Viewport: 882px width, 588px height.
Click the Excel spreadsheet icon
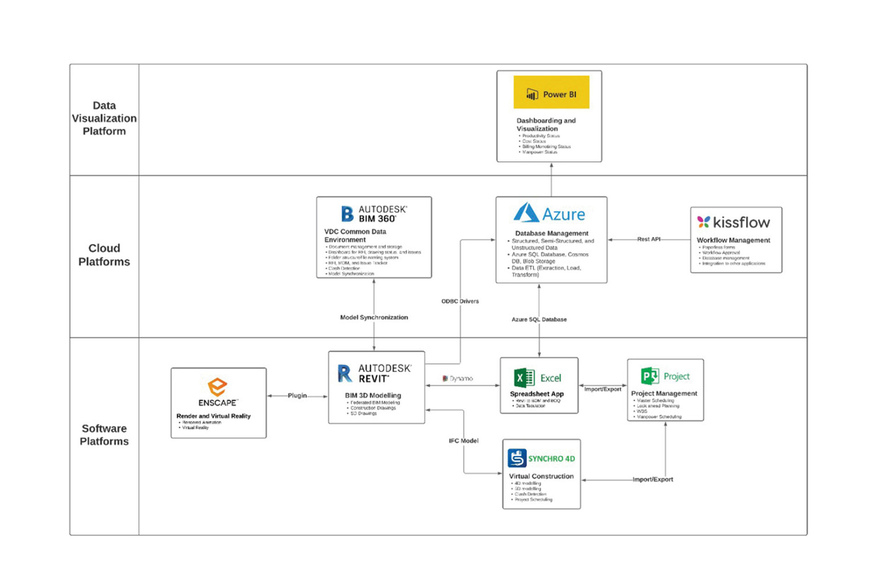coord(524,378)
